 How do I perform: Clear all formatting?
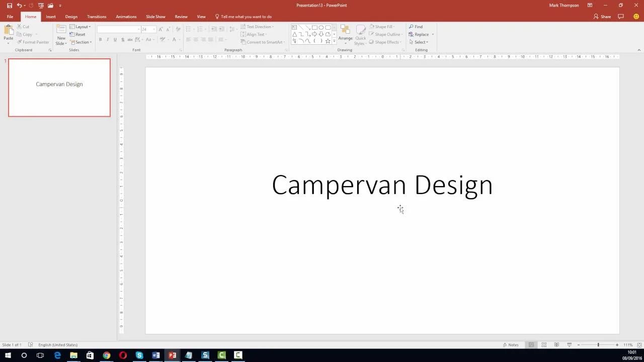[x=178, y=29]
